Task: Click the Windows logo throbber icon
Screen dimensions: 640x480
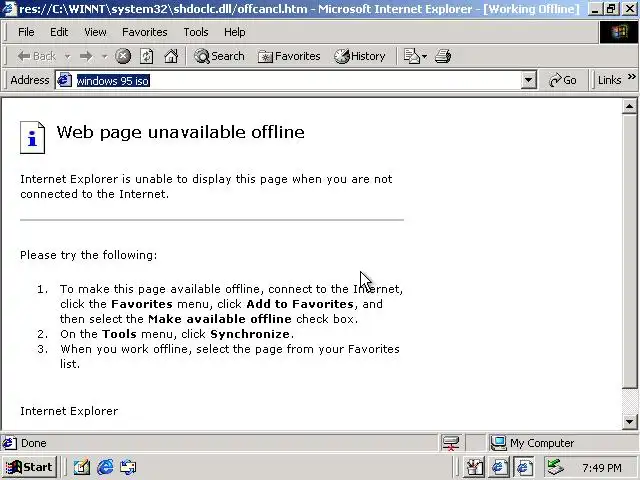Action: 619,32
